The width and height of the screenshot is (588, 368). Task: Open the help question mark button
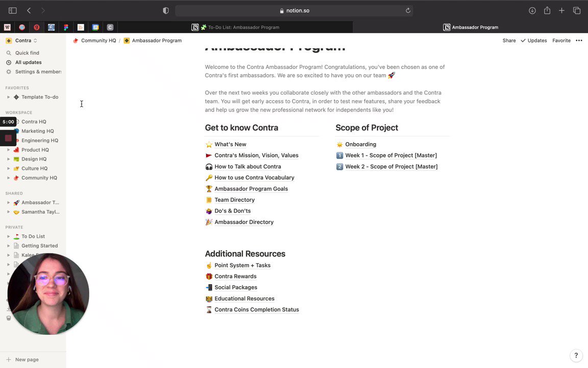[576, 355]
